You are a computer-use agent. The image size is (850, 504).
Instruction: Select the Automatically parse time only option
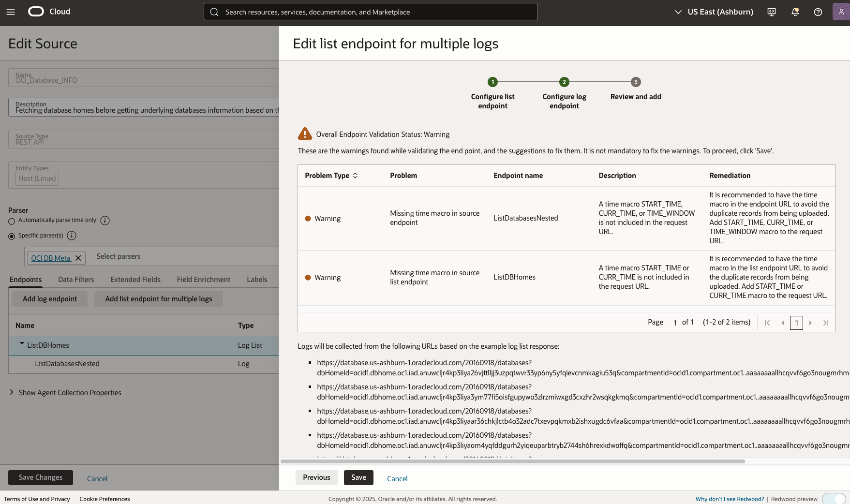[x=11, y=221]
